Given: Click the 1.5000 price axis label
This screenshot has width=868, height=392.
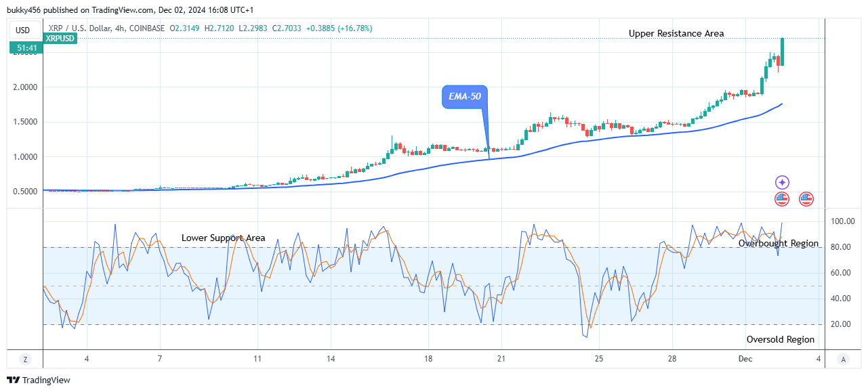Looking at the screenshot, I should 24,123.
